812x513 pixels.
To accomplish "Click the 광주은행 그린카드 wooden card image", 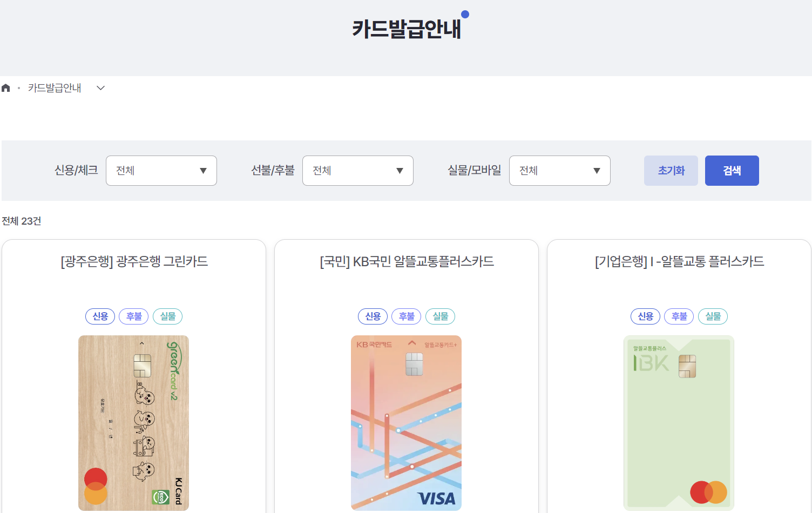I will pyautogui.click(x=133, y=423).
